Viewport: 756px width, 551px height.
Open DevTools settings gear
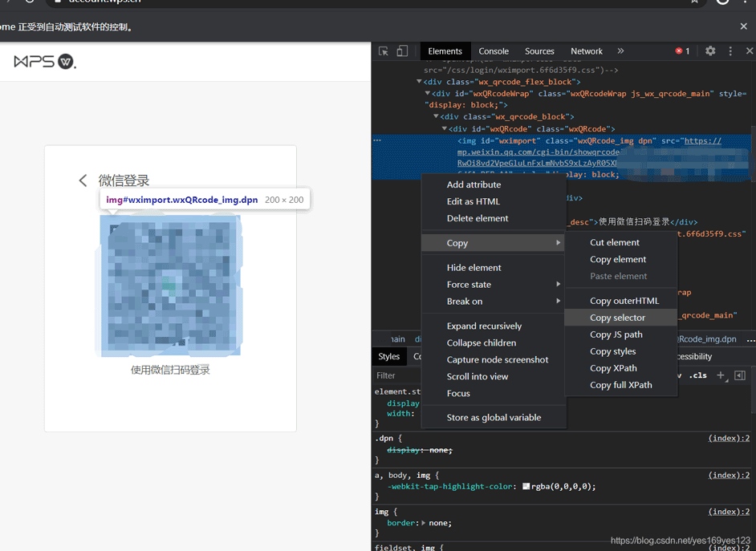710,51
